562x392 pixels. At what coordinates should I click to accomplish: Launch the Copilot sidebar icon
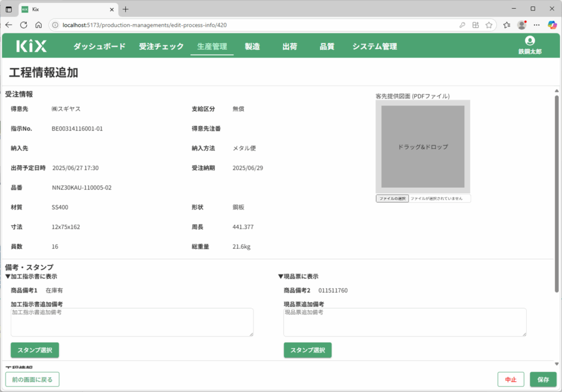[552, 25]
